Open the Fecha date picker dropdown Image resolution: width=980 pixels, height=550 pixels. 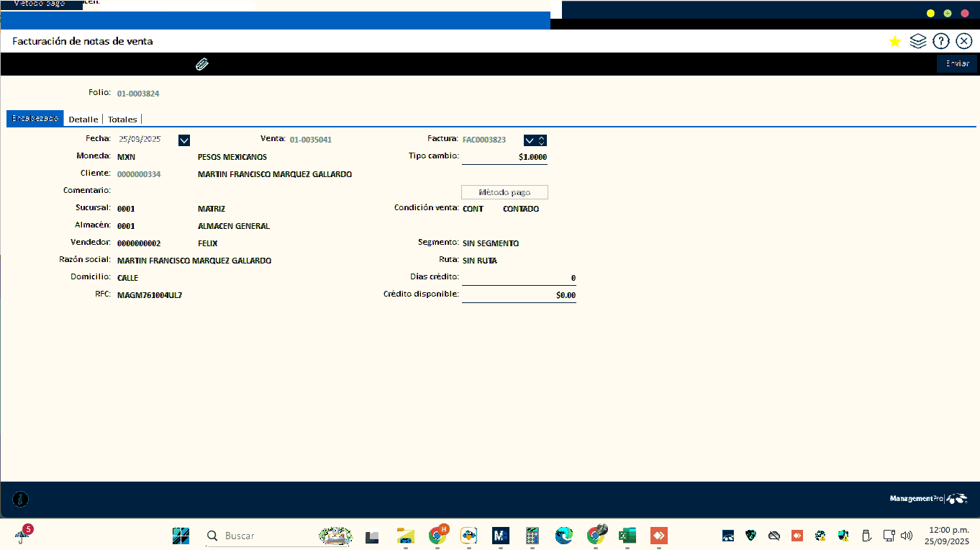click(183, 140)
